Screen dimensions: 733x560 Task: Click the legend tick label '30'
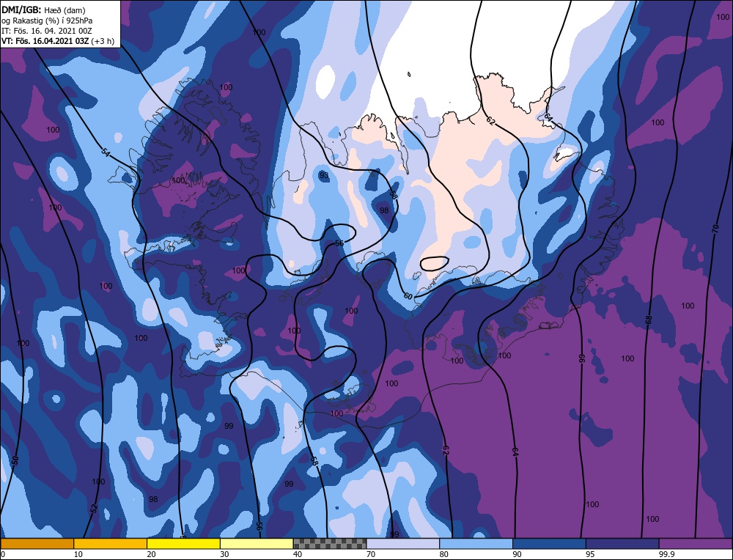[x=224, y=554]
